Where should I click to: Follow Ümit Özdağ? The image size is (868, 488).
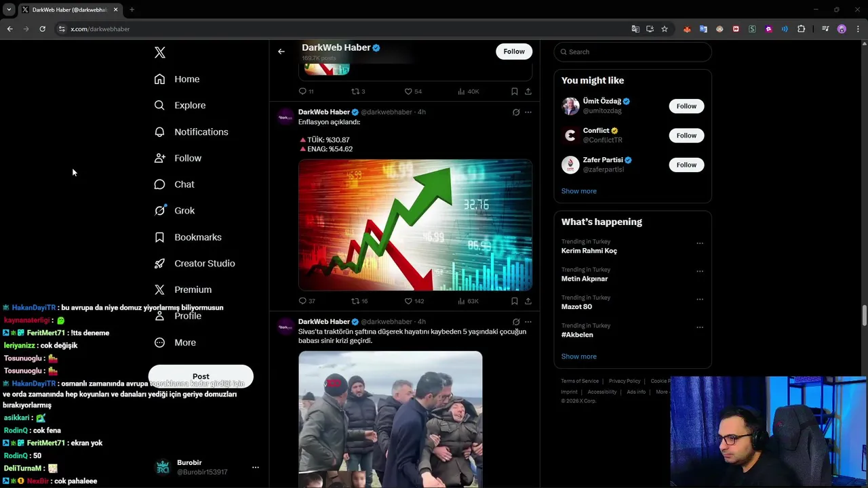pyautogui.click(x=686, y=106)
